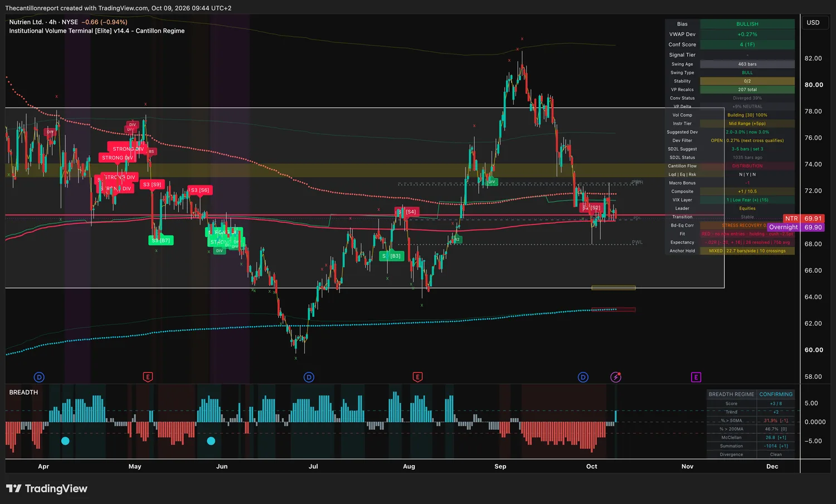Click the Anchor Hold MIXED cell
The height and width of the screenshot is (504, 836).
(x=747, y=251)
